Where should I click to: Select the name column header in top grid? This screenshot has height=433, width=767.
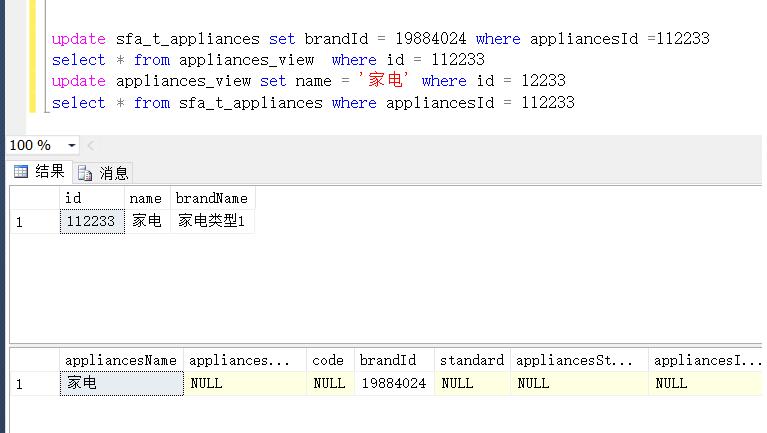click(x=146, y=198)
